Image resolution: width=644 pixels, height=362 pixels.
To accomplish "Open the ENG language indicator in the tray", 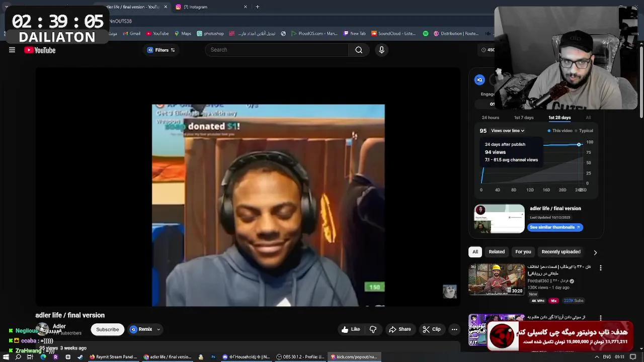I will coord(607,357).
